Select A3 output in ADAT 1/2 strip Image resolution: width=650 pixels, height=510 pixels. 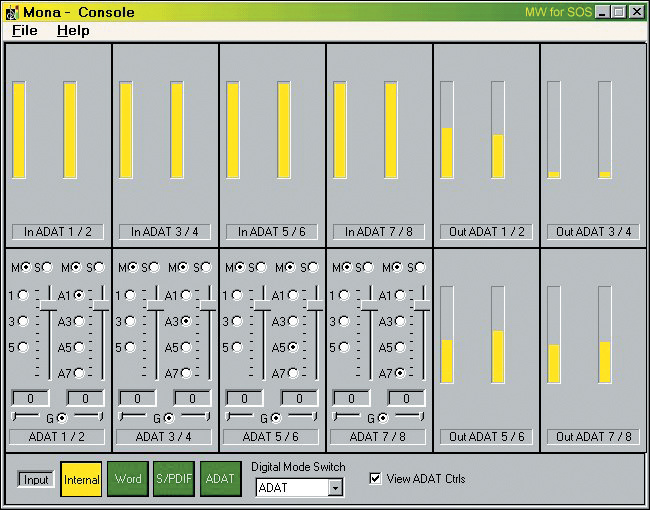78,321
